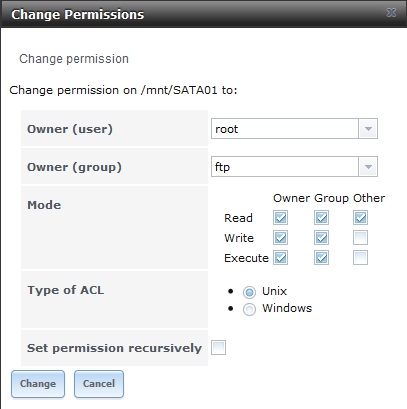Open the Owner (group) dropdown arrow
407x409 pixels.
coord(368,167)
